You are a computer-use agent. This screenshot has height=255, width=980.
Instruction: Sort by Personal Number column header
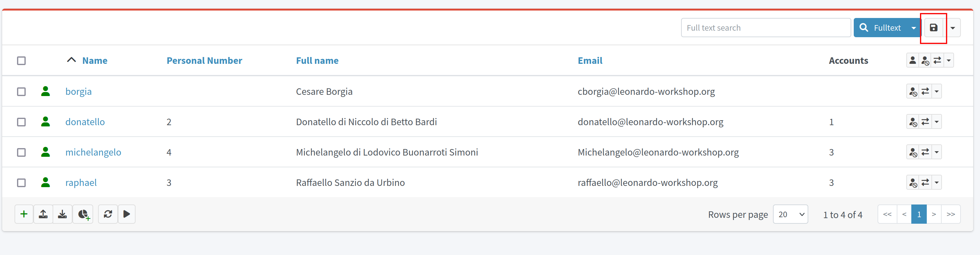pyautogui.click(x=204, y=61)
